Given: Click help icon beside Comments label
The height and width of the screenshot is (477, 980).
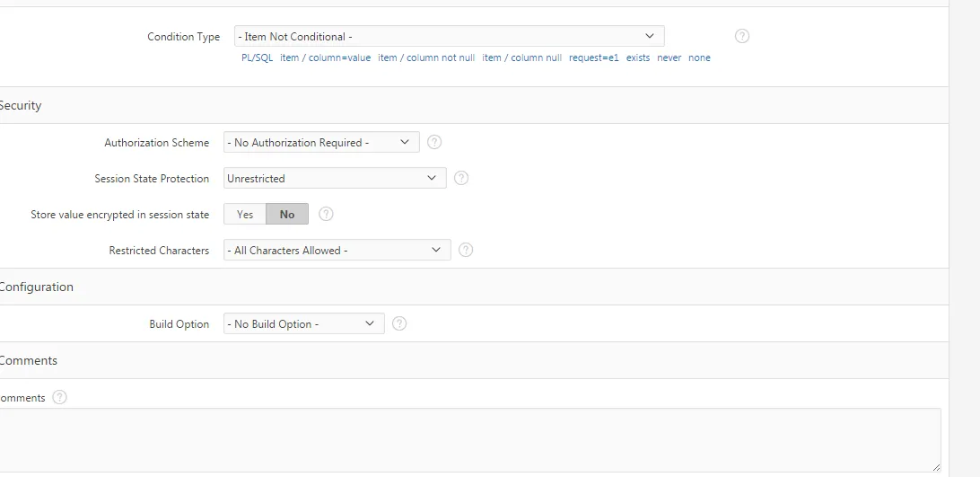Looking at the screenshot, I should 59,397.
